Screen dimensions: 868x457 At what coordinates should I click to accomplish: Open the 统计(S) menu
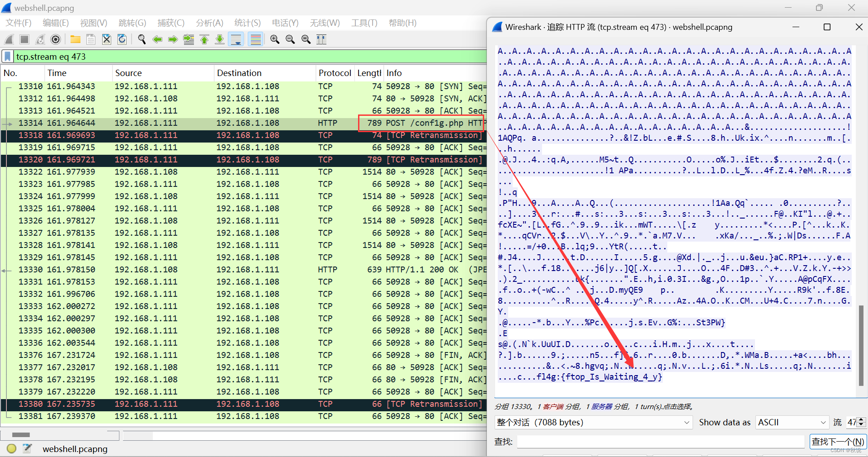click(247, 23)
